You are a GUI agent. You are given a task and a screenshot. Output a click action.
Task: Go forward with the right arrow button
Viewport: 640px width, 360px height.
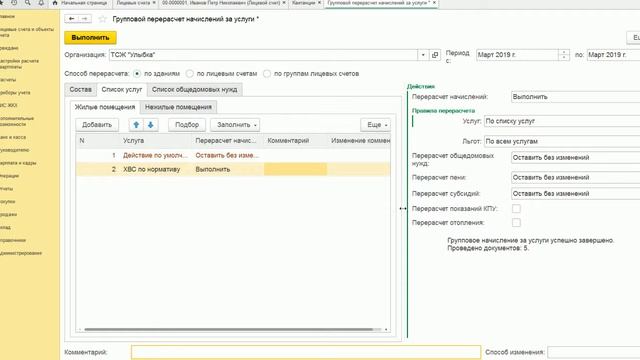(x=84, y=19)
